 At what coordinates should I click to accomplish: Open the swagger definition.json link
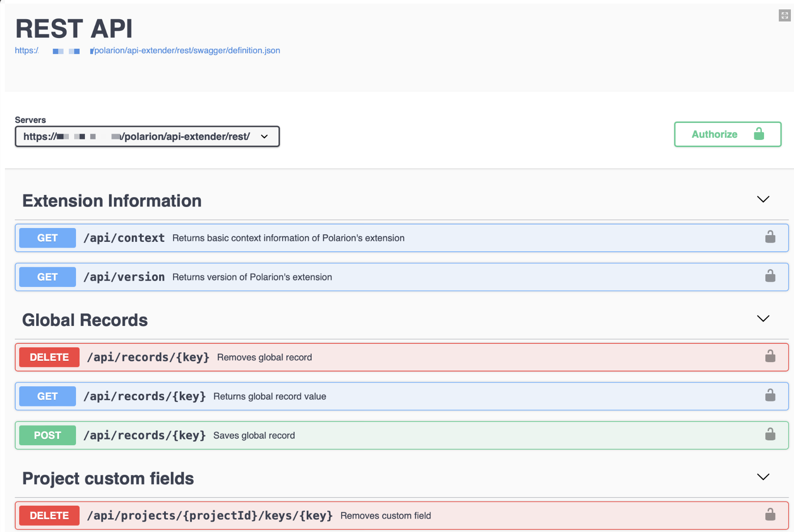coord(148,51)
